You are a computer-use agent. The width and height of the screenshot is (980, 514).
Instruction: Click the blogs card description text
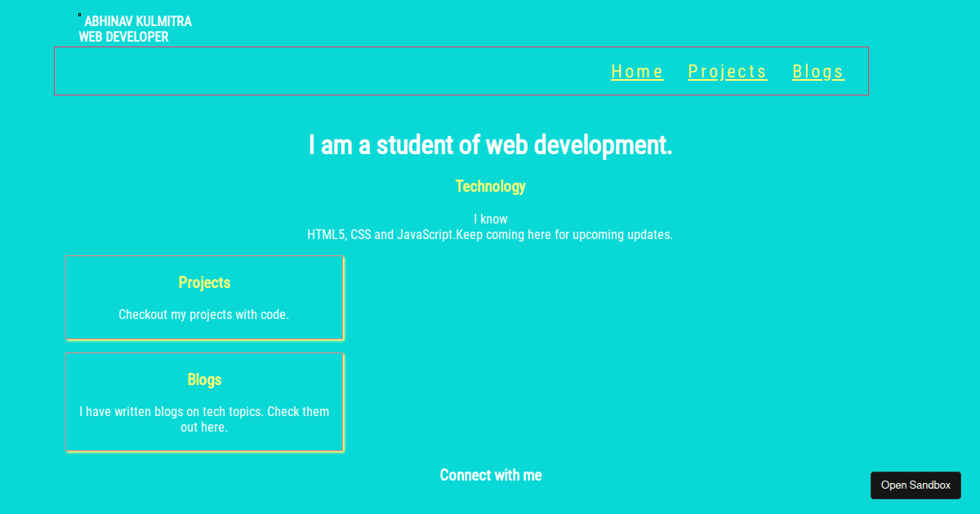(x=204, y=419)
